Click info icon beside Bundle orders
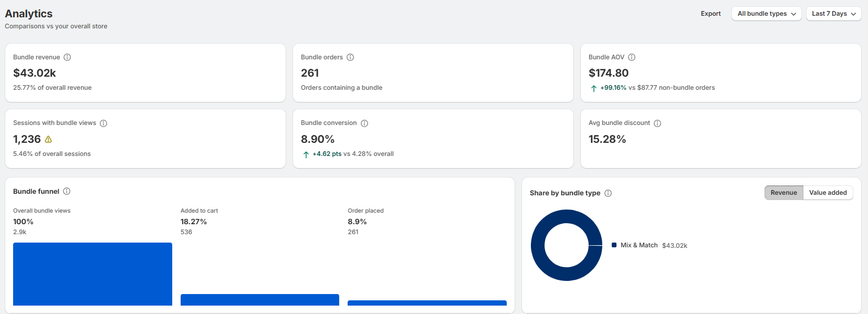This screenshot has height=314, width=868. pos(350,57)
